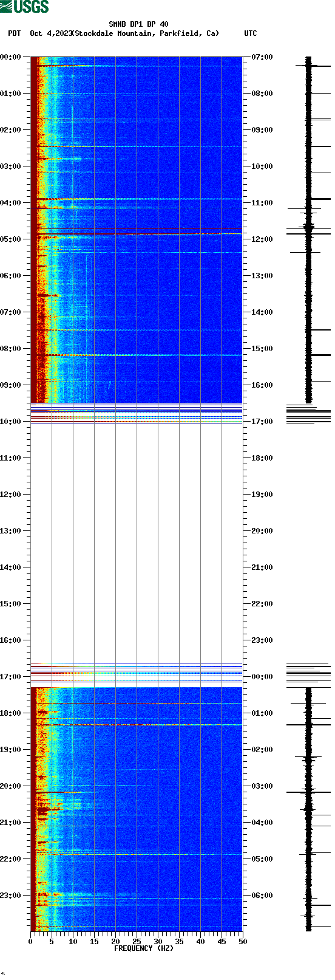Click the 21:00 PDT time label
The width and height of the screenshot is (335, 980).
click(10, 823)
